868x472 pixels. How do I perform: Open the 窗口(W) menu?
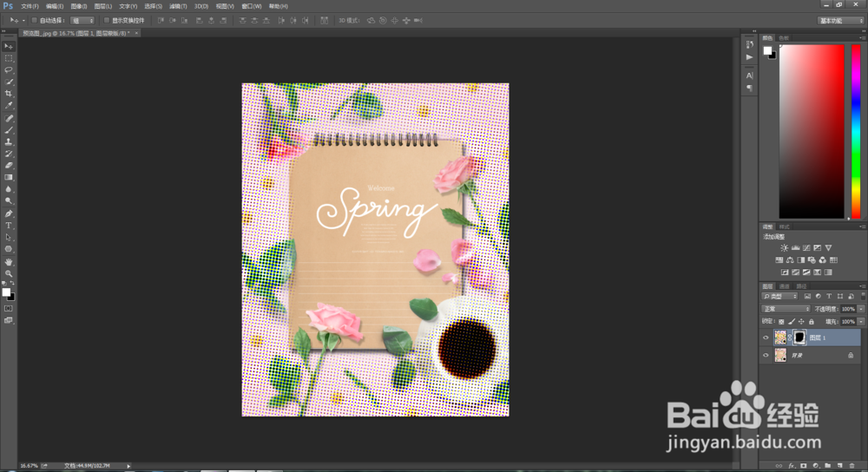[x=252, y=6]
